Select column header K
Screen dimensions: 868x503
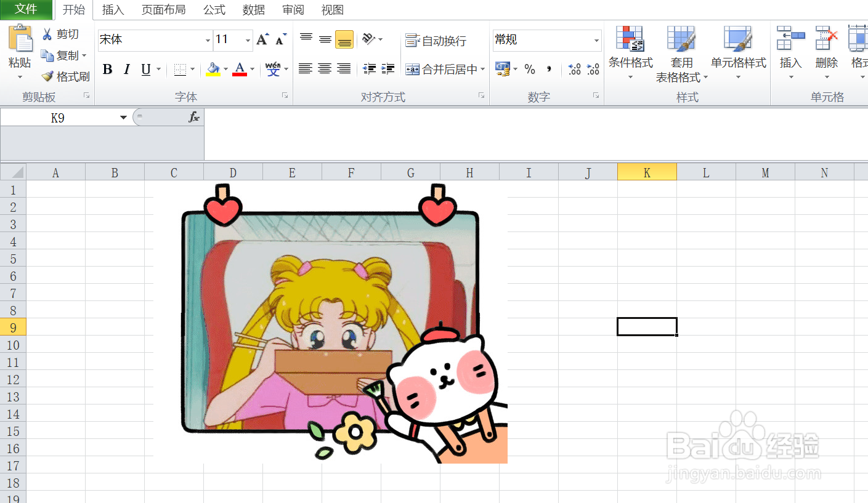pos(647,172)
